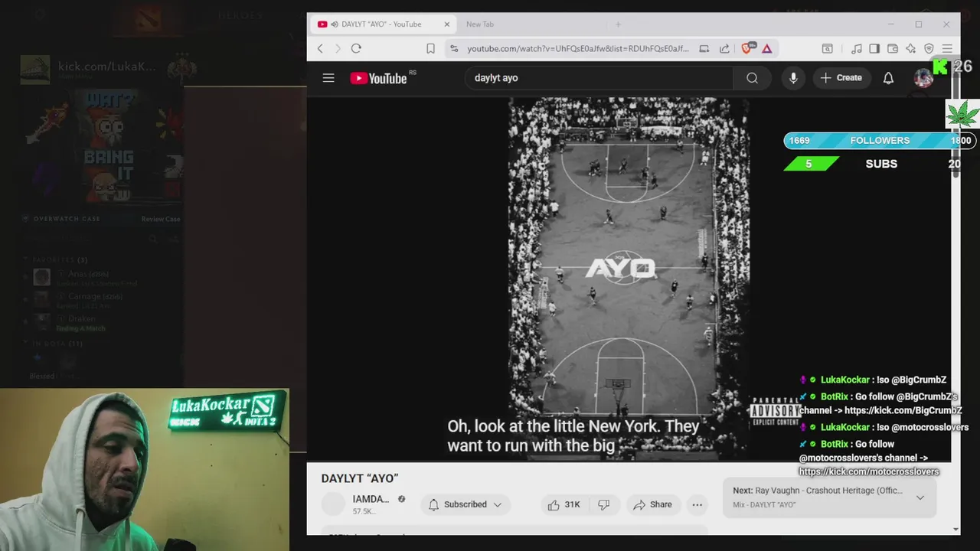The height and width of the screenshot is (551, 980).
Task: Click the Subs goal progress bar
Action: (873, 164)
